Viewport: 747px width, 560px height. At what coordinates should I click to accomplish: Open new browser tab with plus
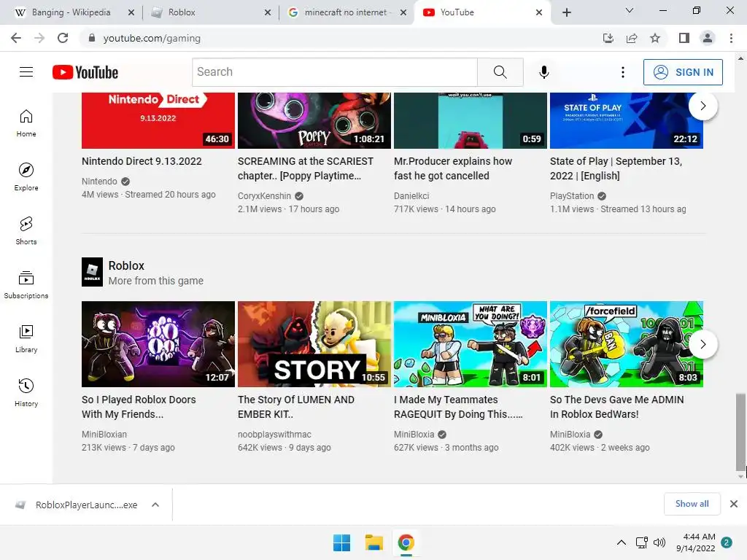pyautogui.click(x=566, y=12)
